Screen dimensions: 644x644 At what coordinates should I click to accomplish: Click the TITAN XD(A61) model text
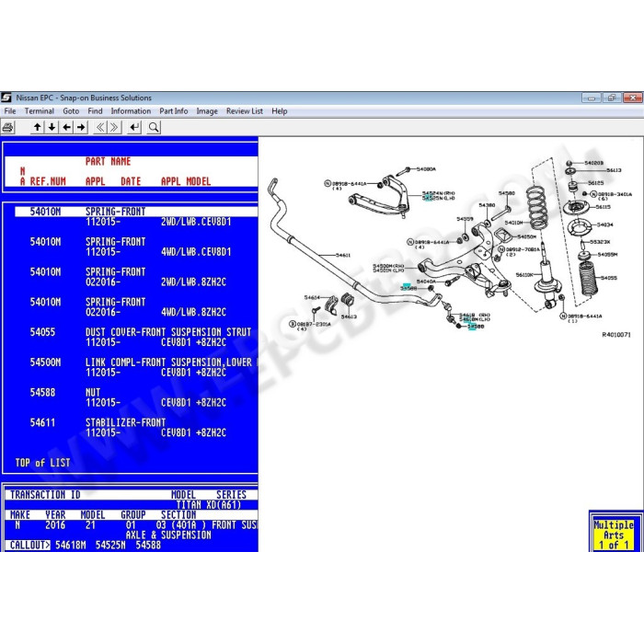(x=209, y=505)
